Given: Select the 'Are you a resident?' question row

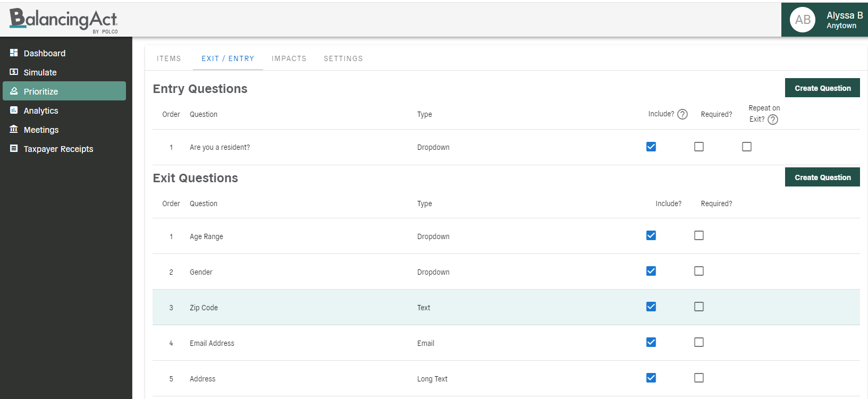Looking at the screenshot, I should (x=506, y=147).
